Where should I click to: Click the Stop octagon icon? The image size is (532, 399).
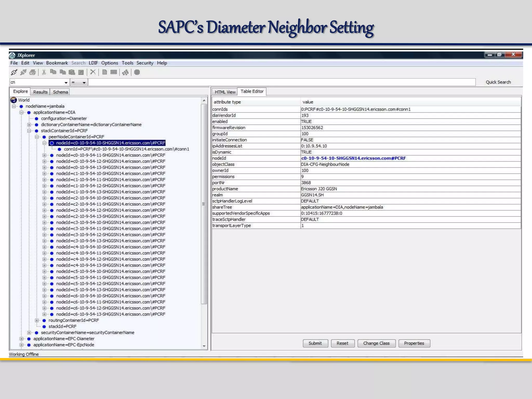point(137,72)
